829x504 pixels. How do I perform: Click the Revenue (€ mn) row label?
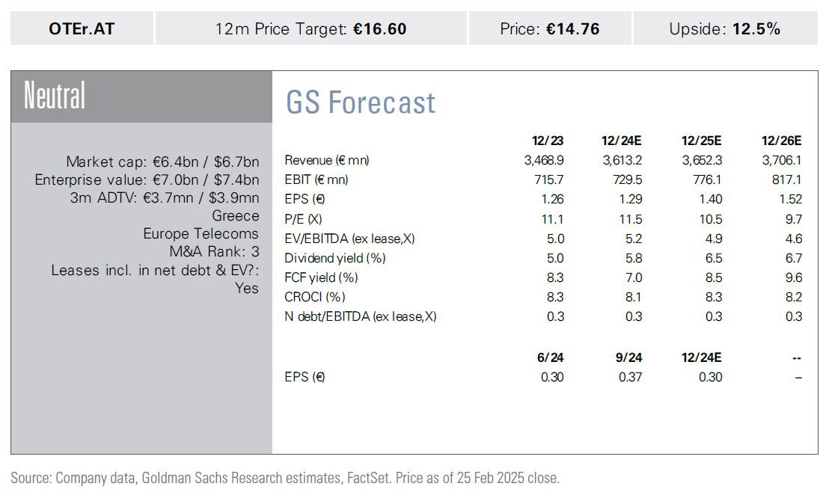[x=327, y=160]
